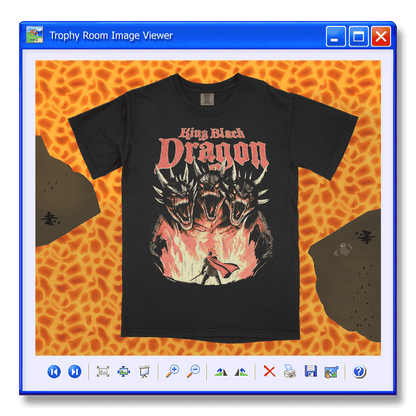Print the current image
The width and height of the screenshot is (416, 416).
tap(290, 371)
